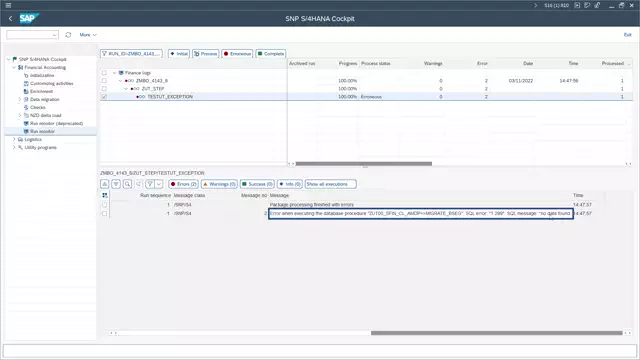Go back using the arrow beside SAP logo

11,18
